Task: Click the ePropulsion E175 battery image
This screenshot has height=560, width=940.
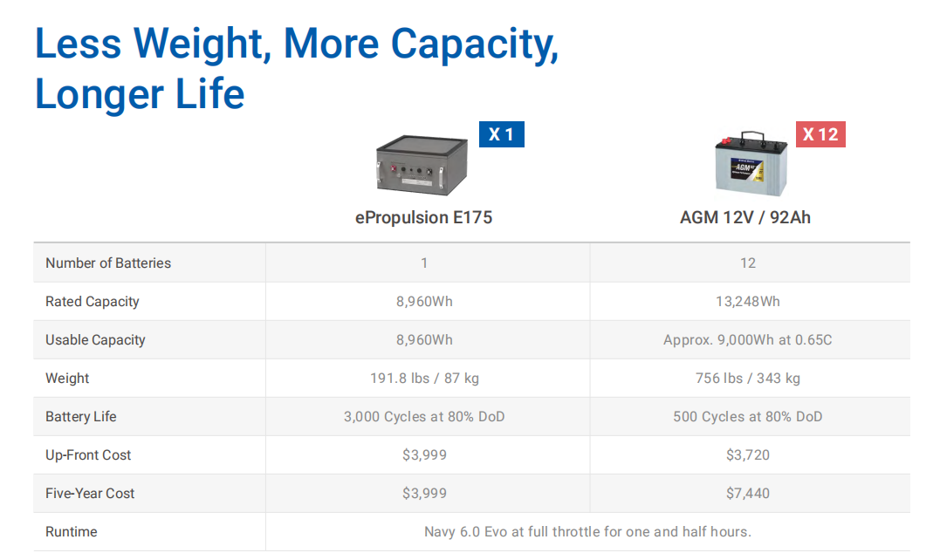Action: pos(422,165)
